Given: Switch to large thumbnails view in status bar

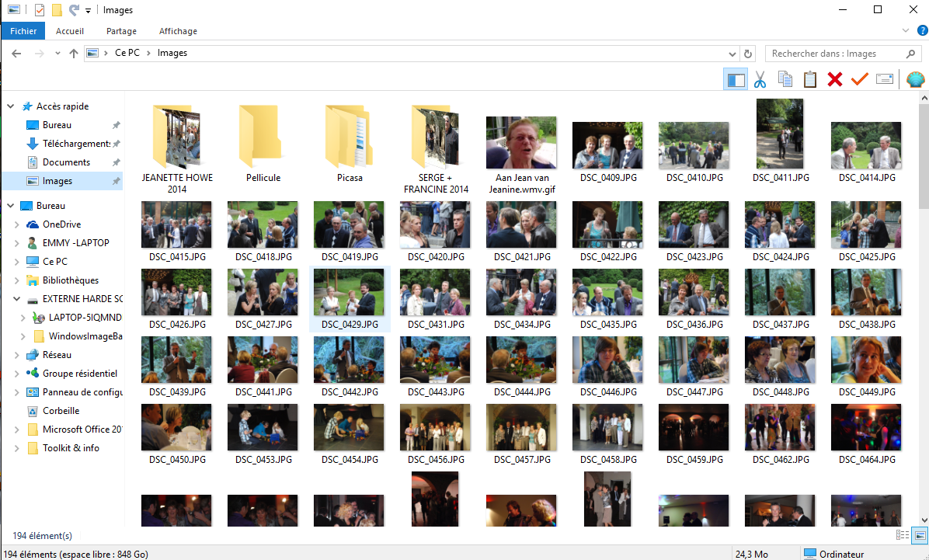Looking at the screenshot, I should coord(920,535).
